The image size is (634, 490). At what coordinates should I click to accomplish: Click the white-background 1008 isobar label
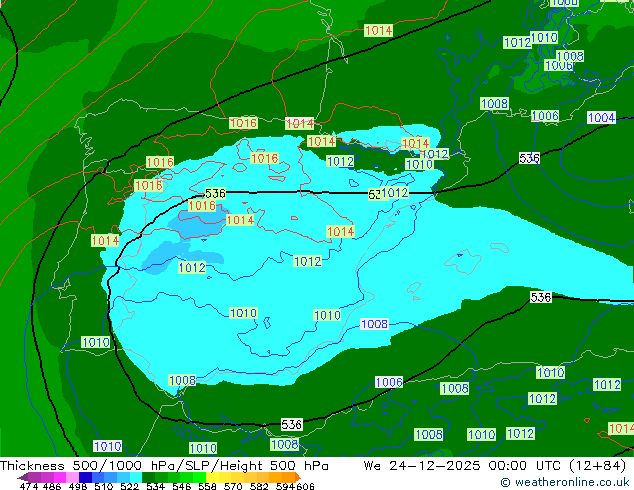(x=374, y=324)
